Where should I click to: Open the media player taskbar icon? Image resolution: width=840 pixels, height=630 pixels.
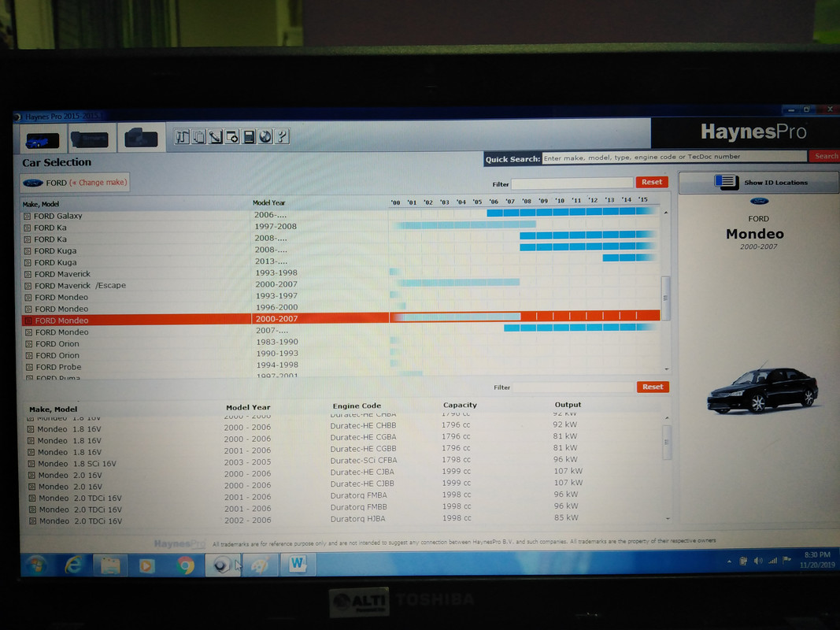click(146, 565)
